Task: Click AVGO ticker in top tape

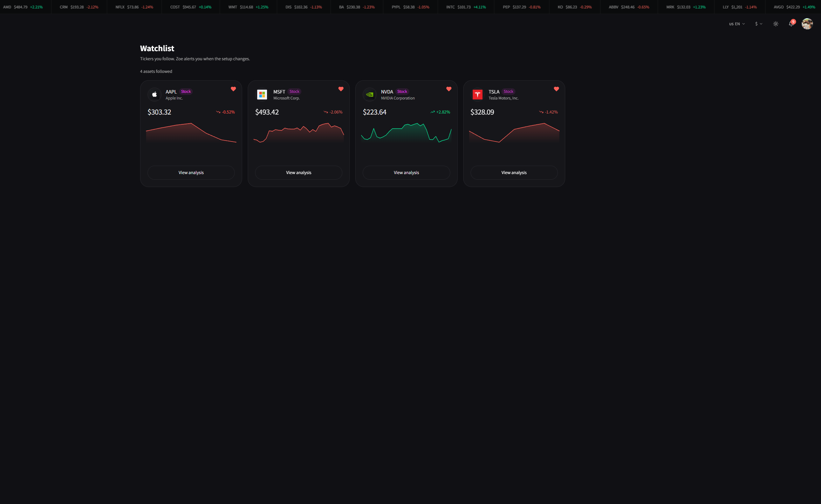Action: [x=794, y=7]
